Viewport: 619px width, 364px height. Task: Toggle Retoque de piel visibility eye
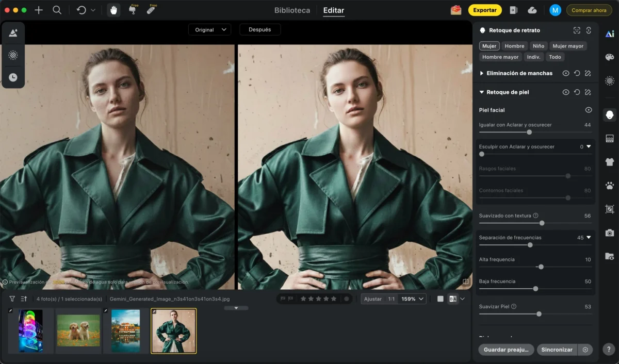pos(566,92)
